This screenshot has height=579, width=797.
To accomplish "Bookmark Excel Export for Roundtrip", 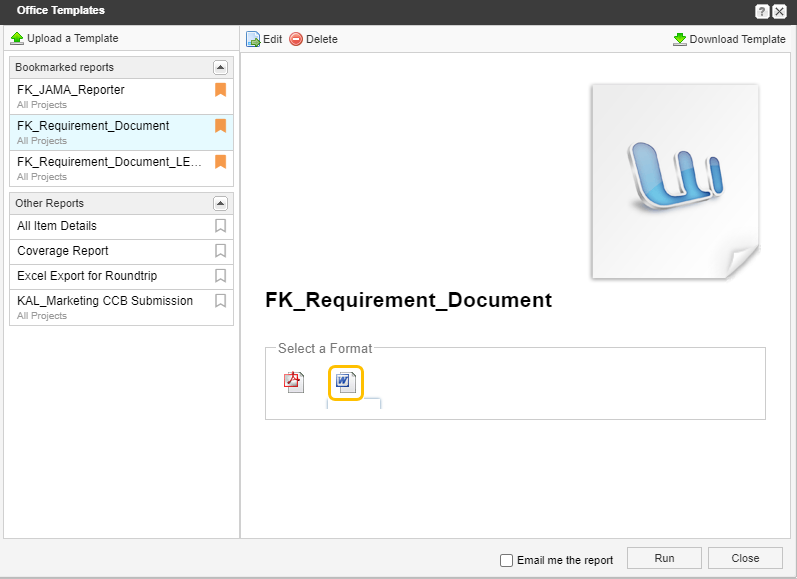I will coord(220,276).
